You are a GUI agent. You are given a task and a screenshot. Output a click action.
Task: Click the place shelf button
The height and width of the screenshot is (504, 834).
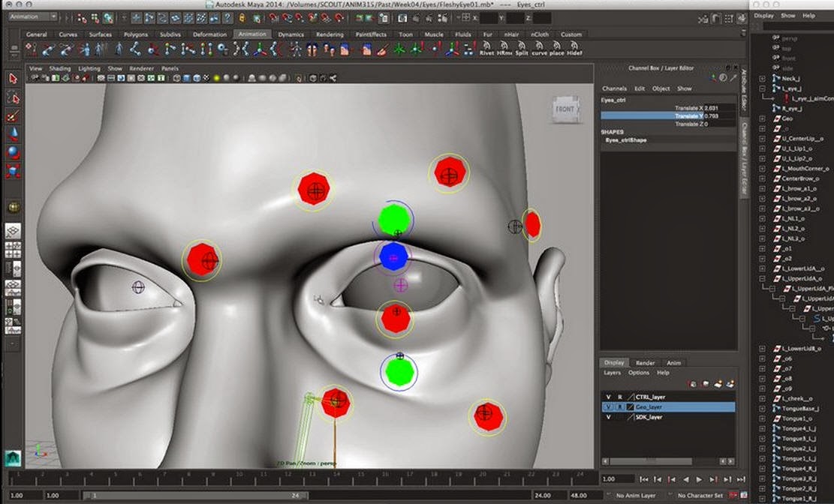pyautogui.click(x=556, y=49)
